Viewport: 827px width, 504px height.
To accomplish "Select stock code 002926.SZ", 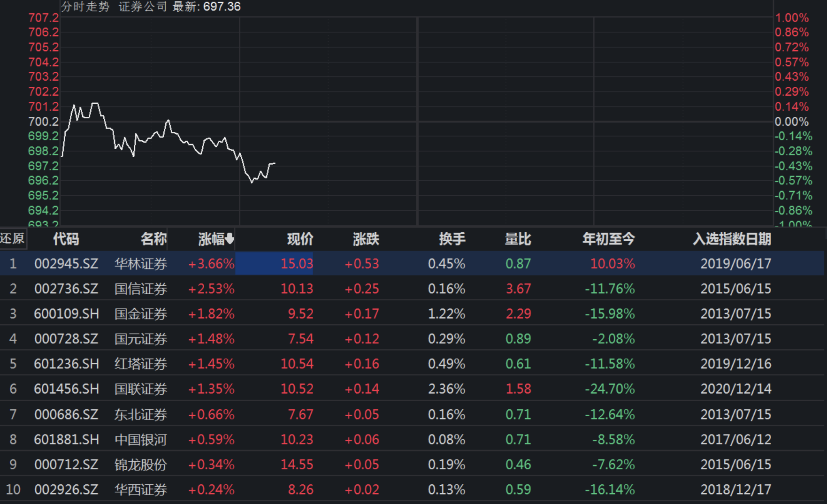I will (66, 489).
